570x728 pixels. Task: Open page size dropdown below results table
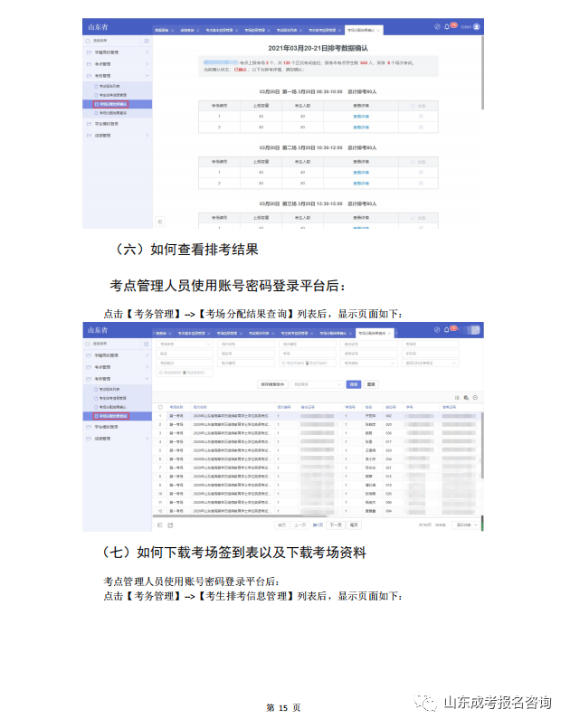tap(466, 525)
